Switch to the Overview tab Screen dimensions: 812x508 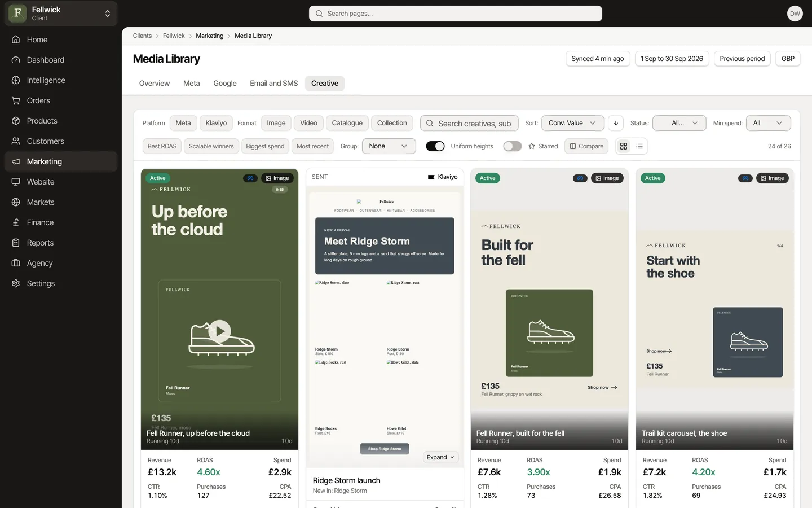[x=155, y=83]
